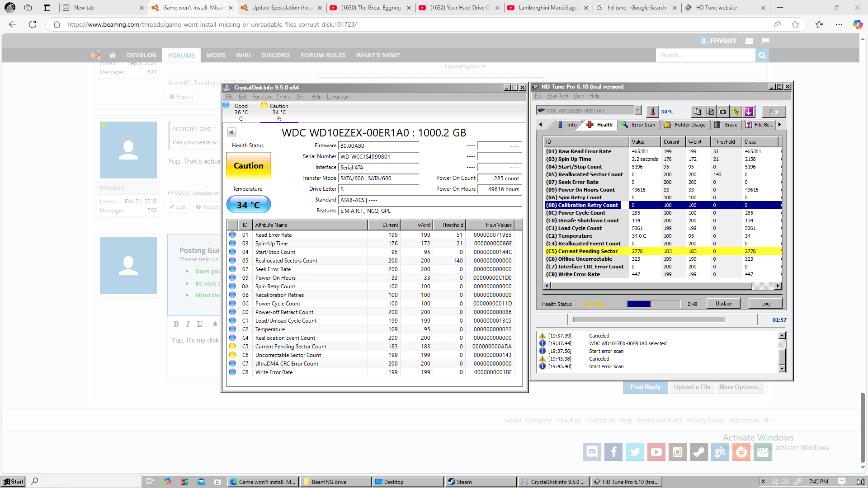The width and height of the screenshot is (868, 488).
Task: Open the File Benchmark tab in HD Tune
Action: click(x=759, y=125)
